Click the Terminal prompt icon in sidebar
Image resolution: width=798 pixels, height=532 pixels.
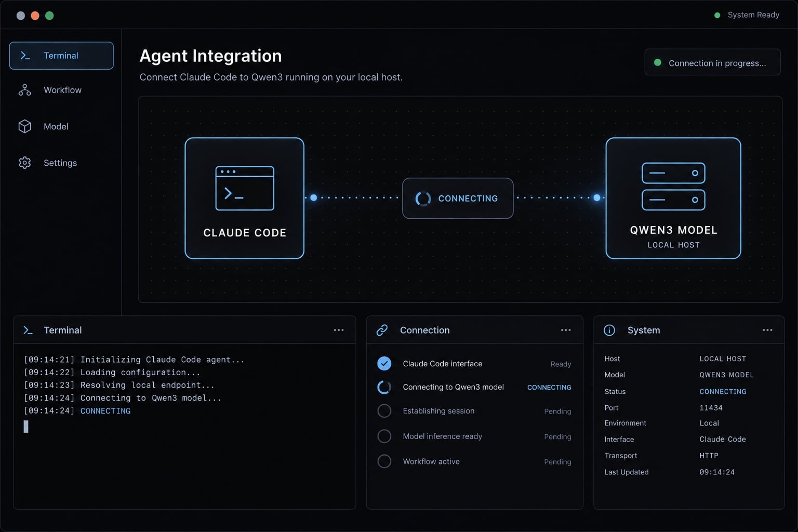(x=25, y=56)
